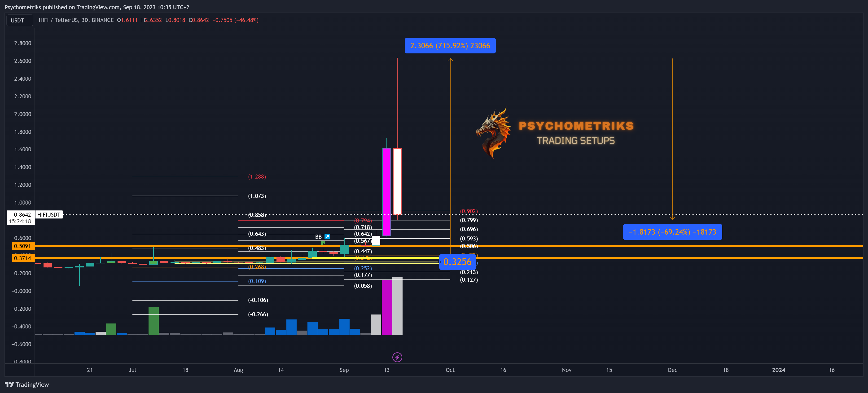Viewport: 868px width, 393px height.
Task: Click the 1.0000 price axis label
Action: pyautogui.click(x=22, y=202)
